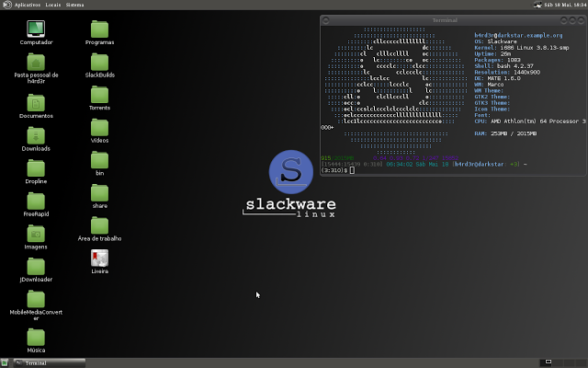Click the 'Shell: bash 4.2.37' line
Viewport: 588px width, 368px height.
(x=503, y=66)
